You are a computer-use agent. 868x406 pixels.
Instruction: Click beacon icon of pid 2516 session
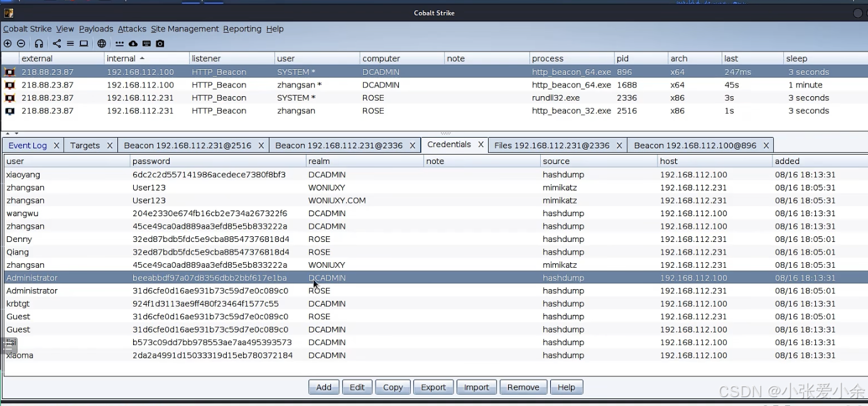click(9, 111)
